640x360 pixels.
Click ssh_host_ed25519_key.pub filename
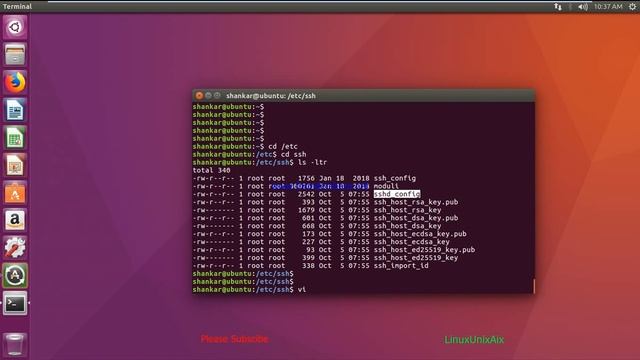tap(424, 250)
